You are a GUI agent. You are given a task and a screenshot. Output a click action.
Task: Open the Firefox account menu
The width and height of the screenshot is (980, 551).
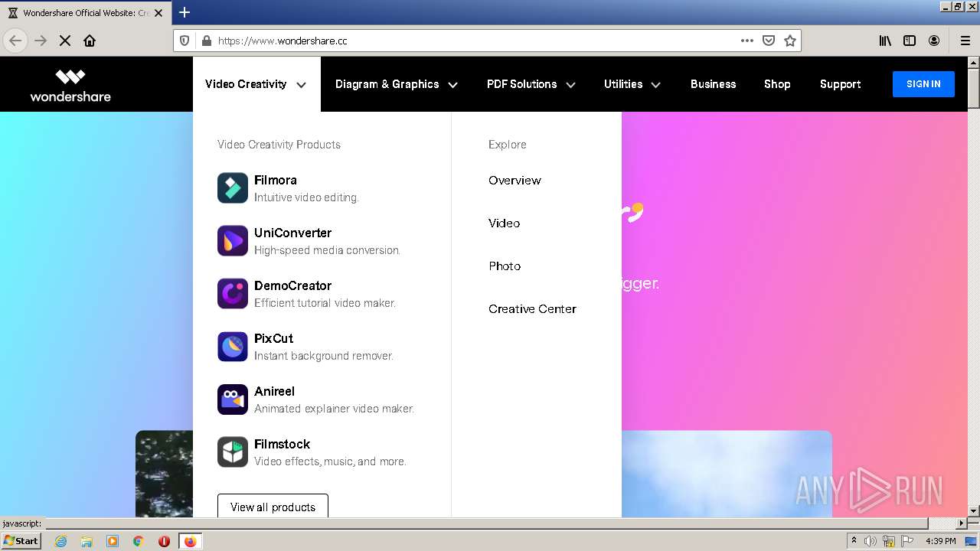click(934, 41)
